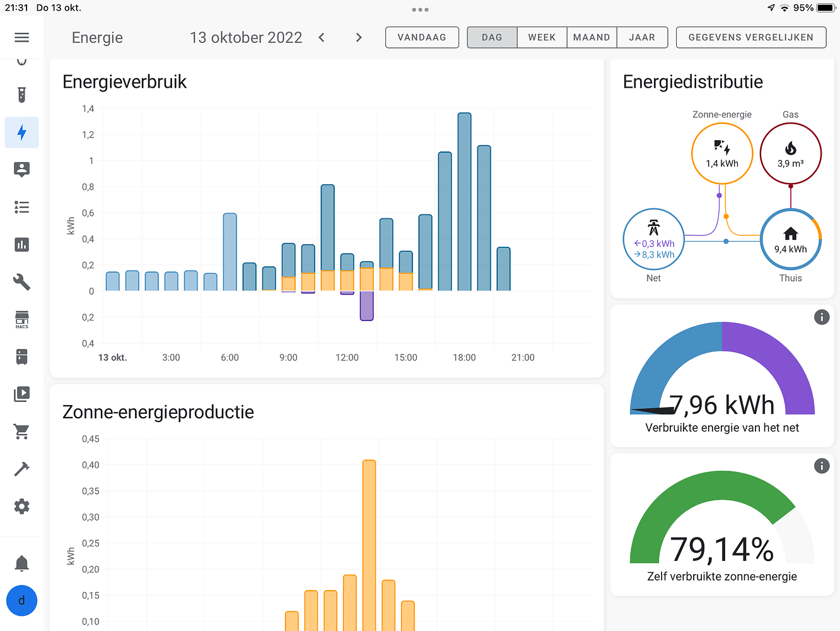Select the fridge icon in the sidebar
Image resolution: width=840 pixels, height=631 pixels.
click(x=21, y=357)
